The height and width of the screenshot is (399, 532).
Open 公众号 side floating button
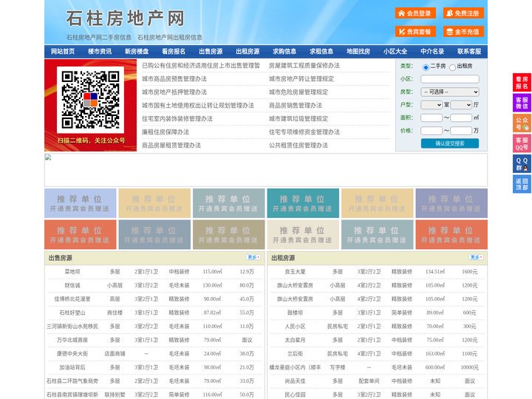tap(522, 123)
